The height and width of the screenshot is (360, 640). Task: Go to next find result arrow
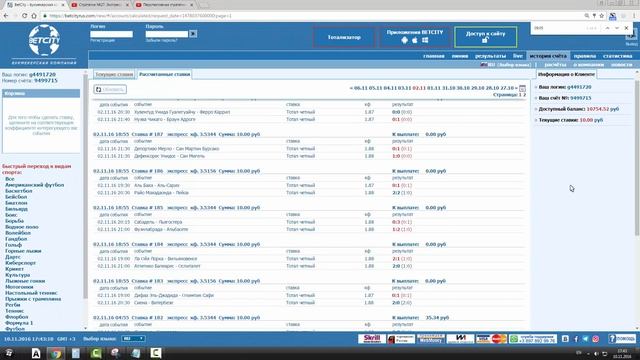[x=617, y=28]
